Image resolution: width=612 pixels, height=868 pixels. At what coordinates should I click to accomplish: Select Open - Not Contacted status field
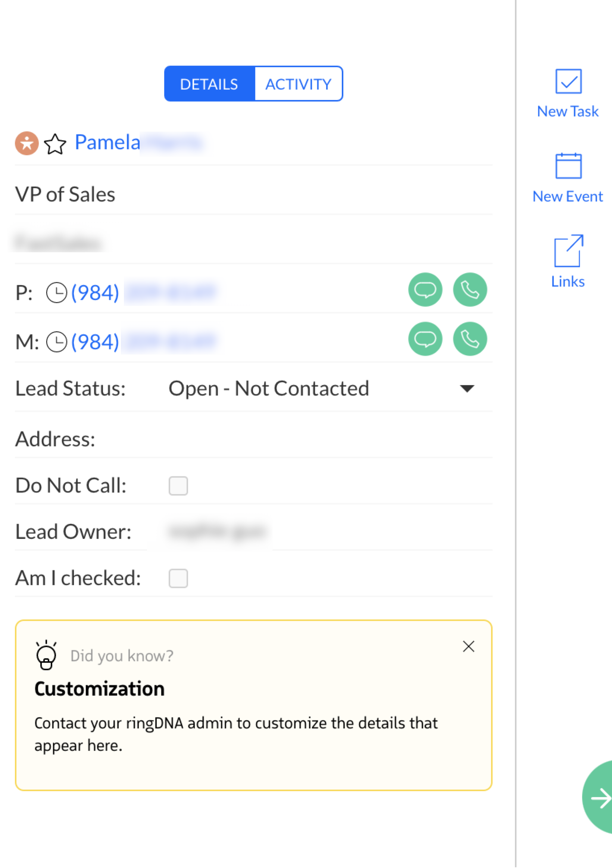tap(321, 388)
